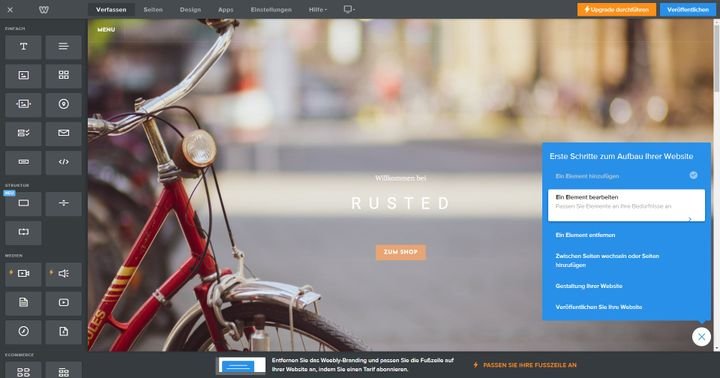The image size is (720, 378).
Task: Select the Image element icon
Action: [x=23, y=76]
